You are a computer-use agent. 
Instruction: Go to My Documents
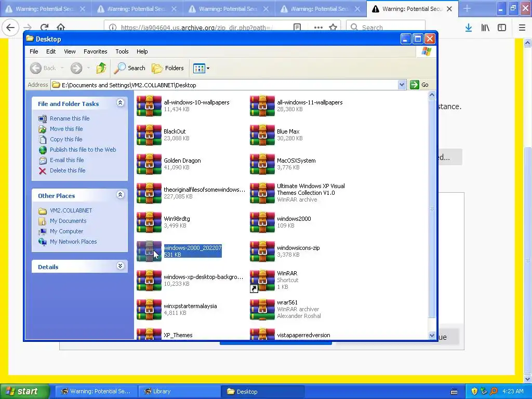tap(68, 221)
